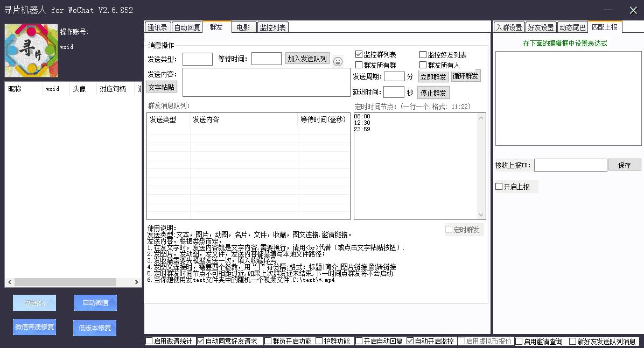
Task: Toggle the 定时群发 checkbox
Action: point(449,230)
